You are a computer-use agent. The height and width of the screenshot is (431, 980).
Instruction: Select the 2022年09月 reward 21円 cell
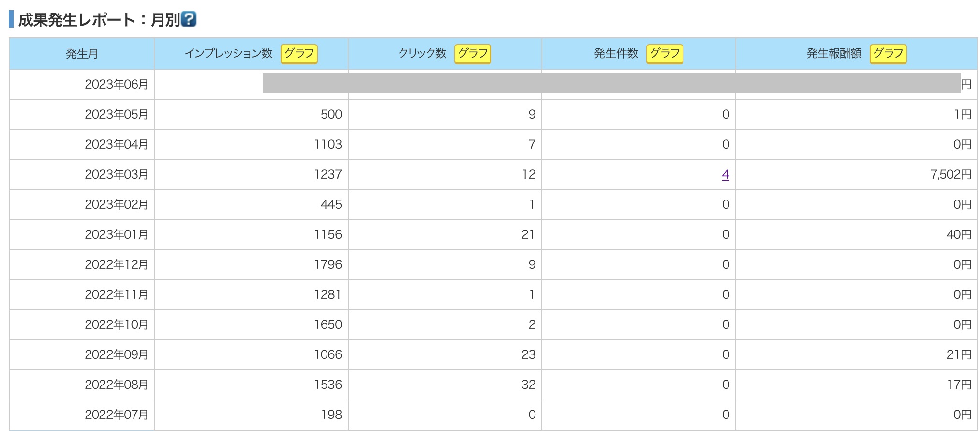[x=959, y=355]
